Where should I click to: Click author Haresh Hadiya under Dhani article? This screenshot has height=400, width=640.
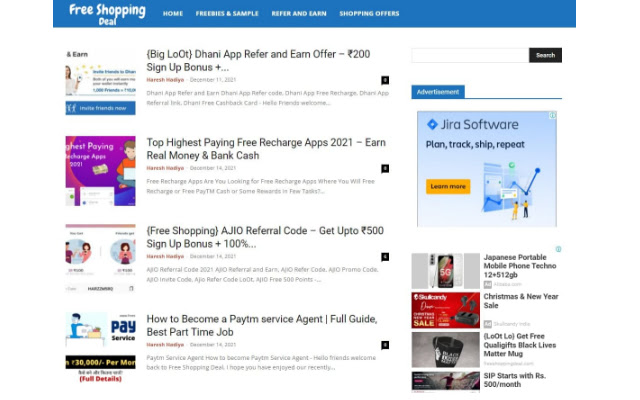pos(165,80)
